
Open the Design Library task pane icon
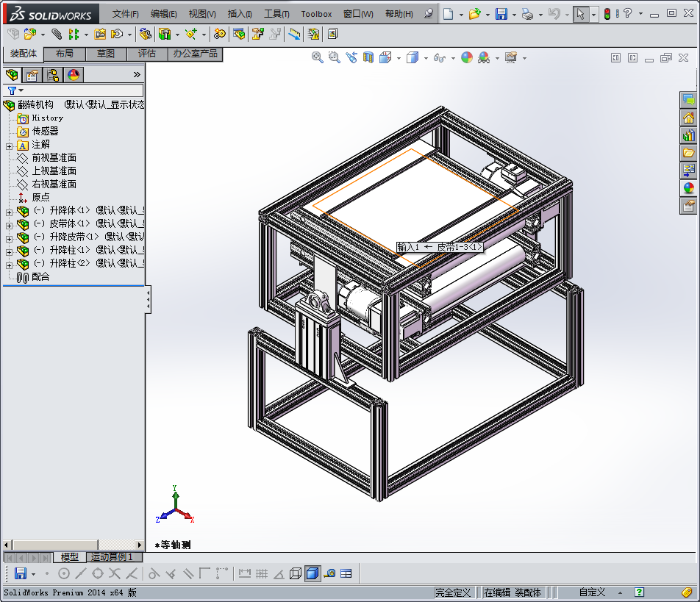tap(688, 136)
